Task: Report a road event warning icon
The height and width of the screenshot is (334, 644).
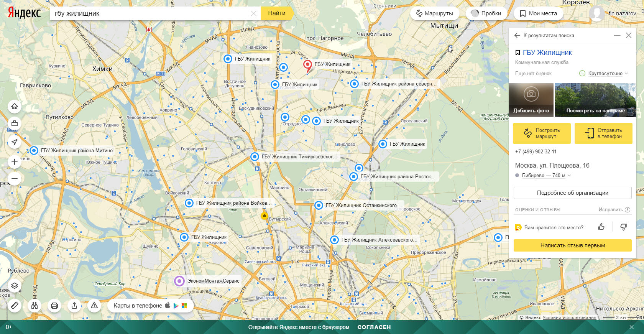Action: coord(94,306)
